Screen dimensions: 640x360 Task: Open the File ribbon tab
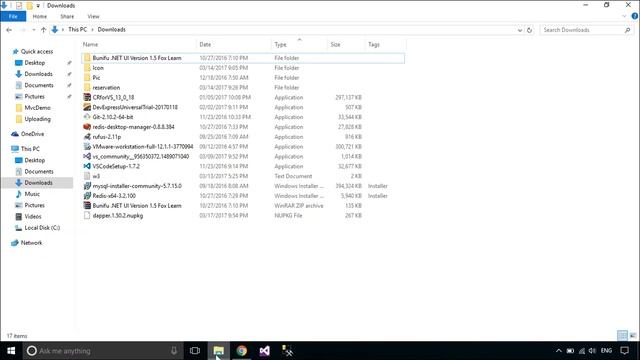(x=13, y=16)
